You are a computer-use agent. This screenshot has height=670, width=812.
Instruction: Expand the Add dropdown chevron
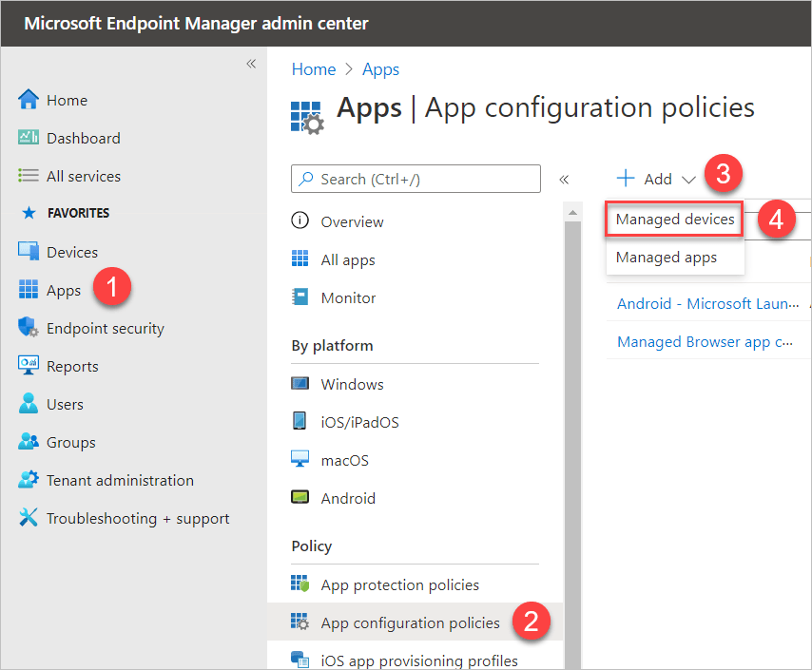pyautogui.click(x=688, y=181)
